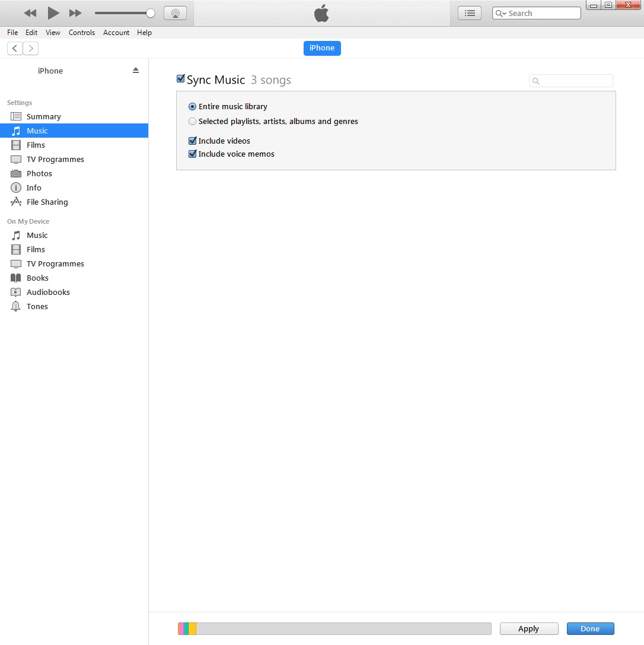
Task: Open Audiobooks on my device
Action: (48, 292)
